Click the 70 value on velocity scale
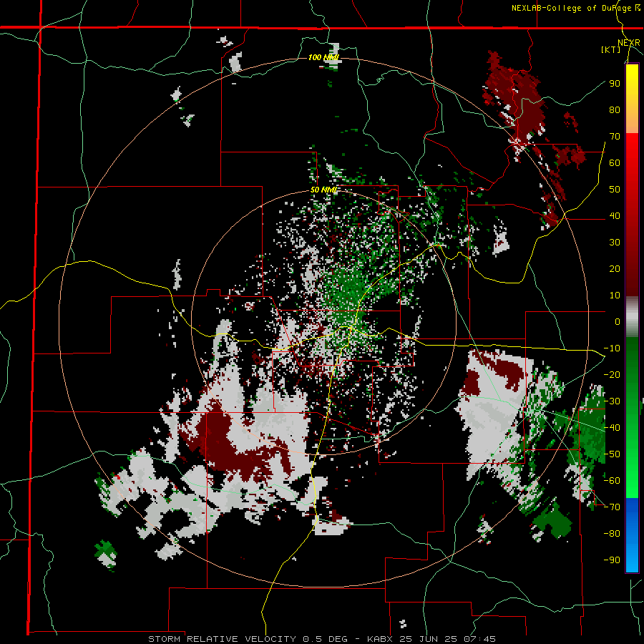Screen dimensions: 644x644 click(x=615, y=137)
